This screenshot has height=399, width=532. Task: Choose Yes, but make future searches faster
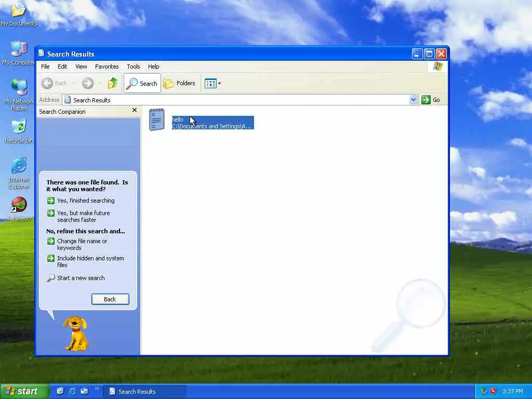click(x=78, y=216)
